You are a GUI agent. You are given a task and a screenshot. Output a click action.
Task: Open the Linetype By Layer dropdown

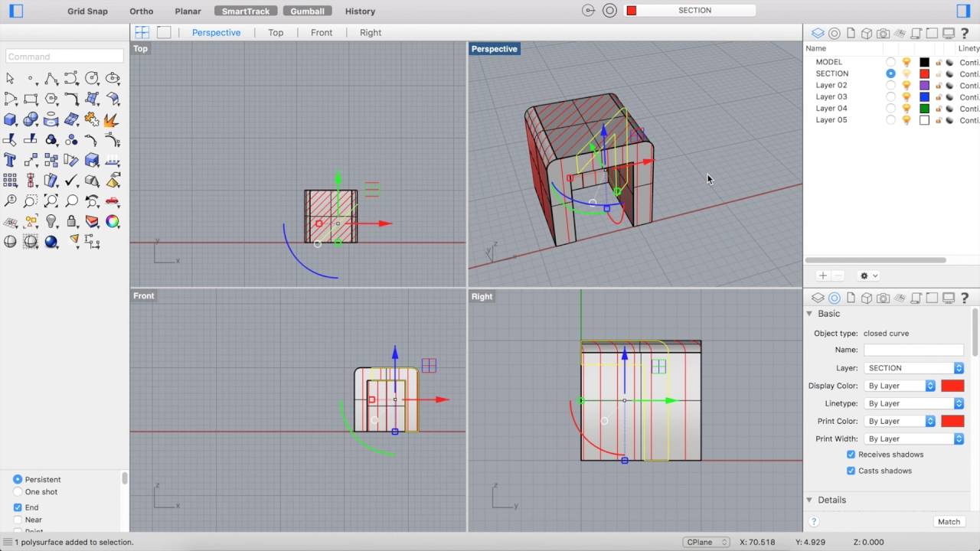pos(914,403)
